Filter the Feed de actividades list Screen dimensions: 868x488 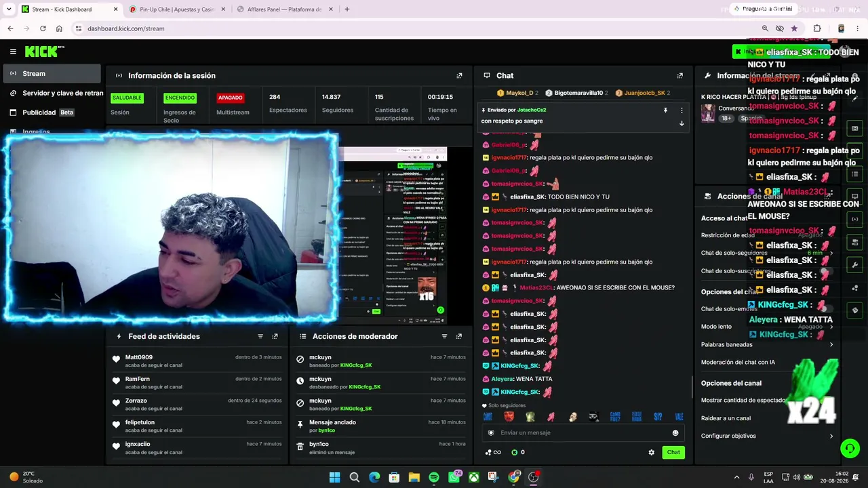tap(260, 336)
